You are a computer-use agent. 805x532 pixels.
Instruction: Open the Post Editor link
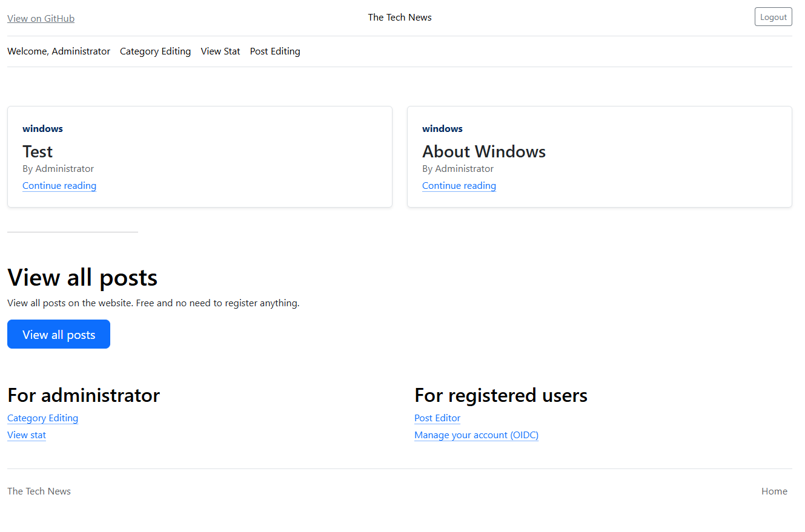pos(437,418)
